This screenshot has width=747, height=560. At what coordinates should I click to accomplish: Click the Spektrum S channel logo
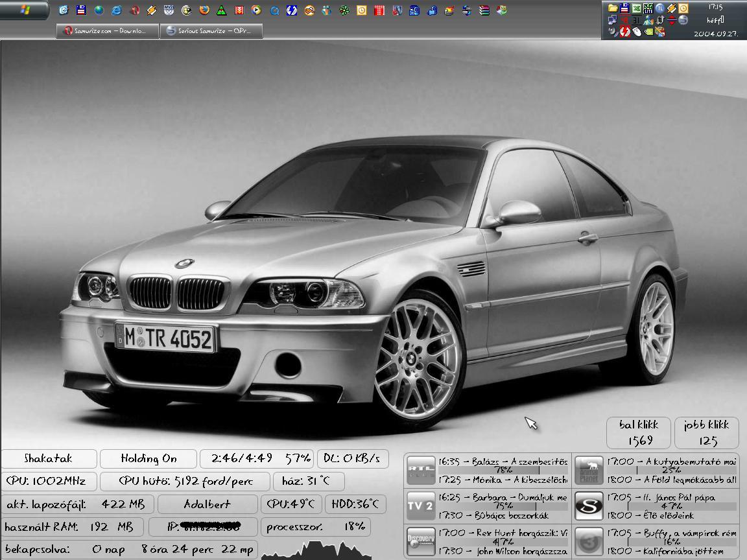pyautogui.click(x=589, y=506)
